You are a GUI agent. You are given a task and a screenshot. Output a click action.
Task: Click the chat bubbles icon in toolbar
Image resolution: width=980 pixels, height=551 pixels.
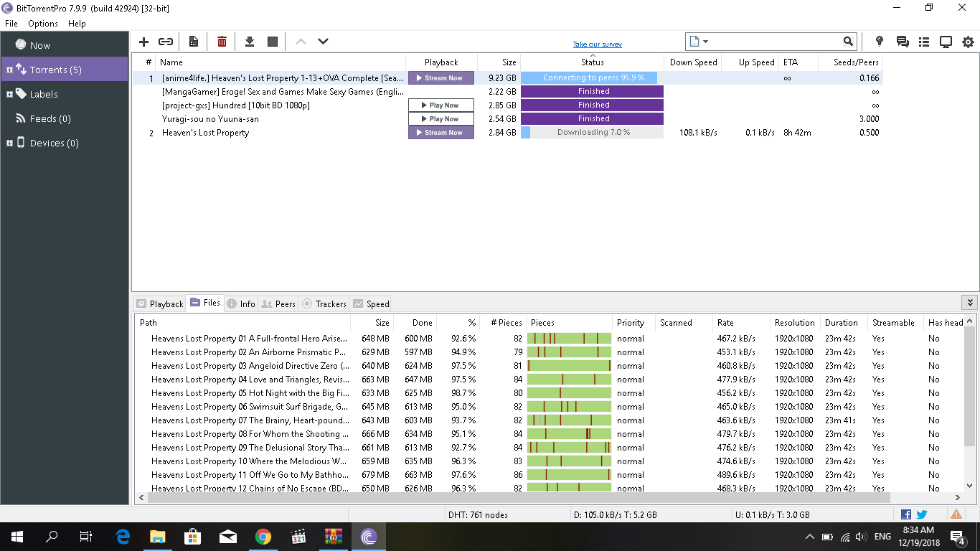[x=903, y=42]
